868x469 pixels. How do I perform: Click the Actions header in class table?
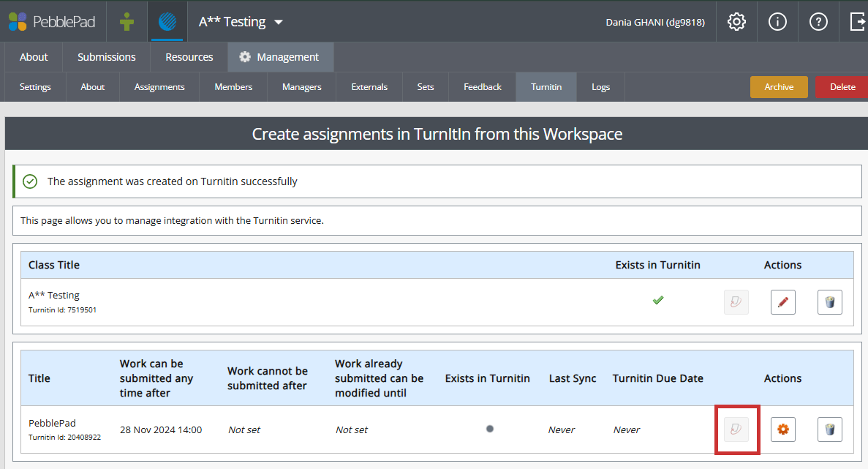click(x=782, y=265)
